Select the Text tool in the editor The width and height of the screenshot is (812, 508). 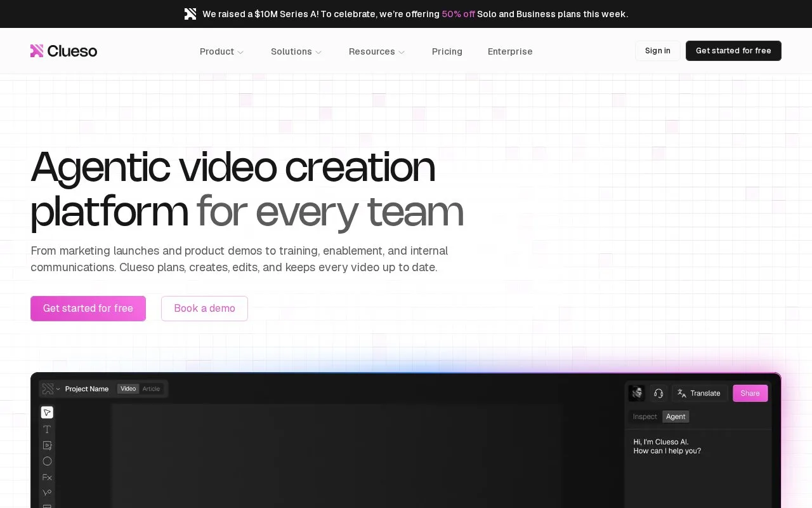coord(47,429)
